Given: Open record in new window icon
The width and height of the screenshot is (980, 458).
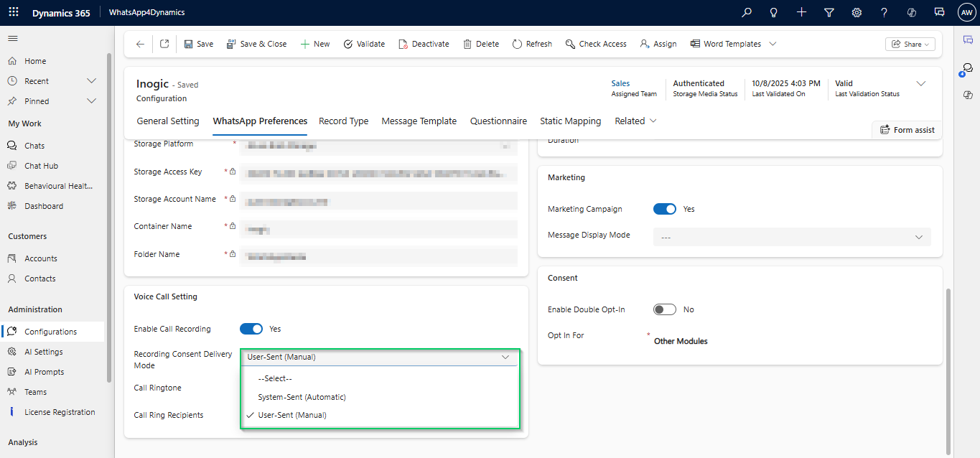Looking at the screenshot, I should pyautogui.click(x=164, y=44).
